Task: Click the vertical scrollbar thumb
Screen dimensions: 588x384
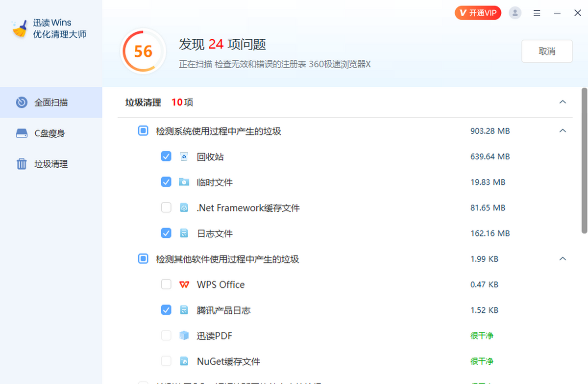Action: 584,160
